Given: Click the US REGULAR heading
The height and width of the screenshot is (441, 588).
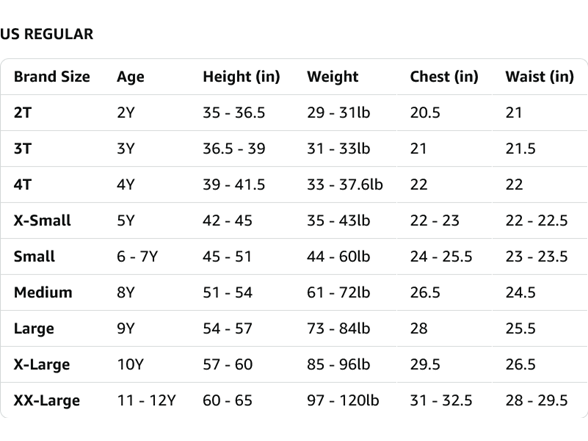Looking at the screenshot, I should point(46,34).
